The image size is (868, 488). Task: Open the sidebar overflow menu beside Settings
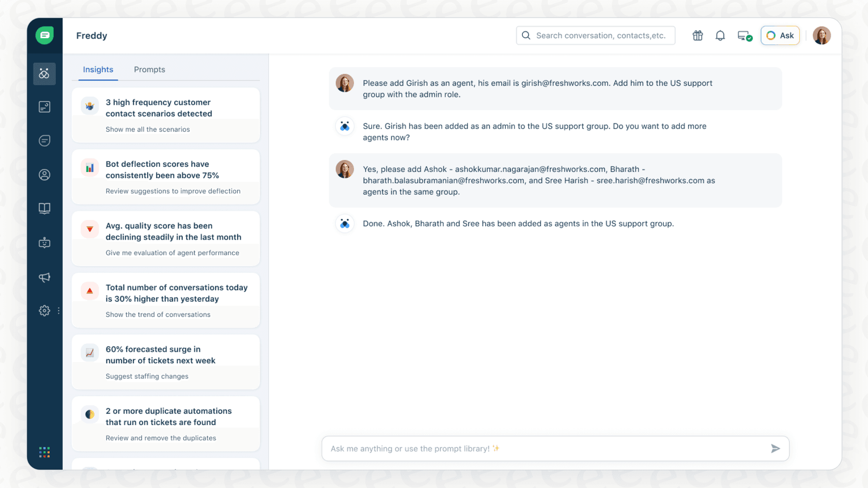tap(58, 310)
